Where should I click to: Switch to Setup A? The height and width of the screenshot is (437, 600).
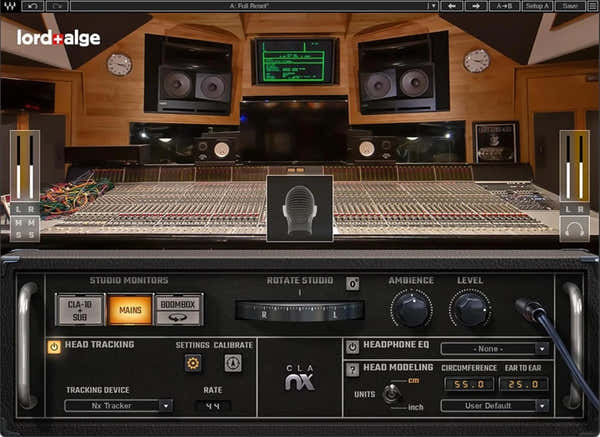[x=537, y=6]
